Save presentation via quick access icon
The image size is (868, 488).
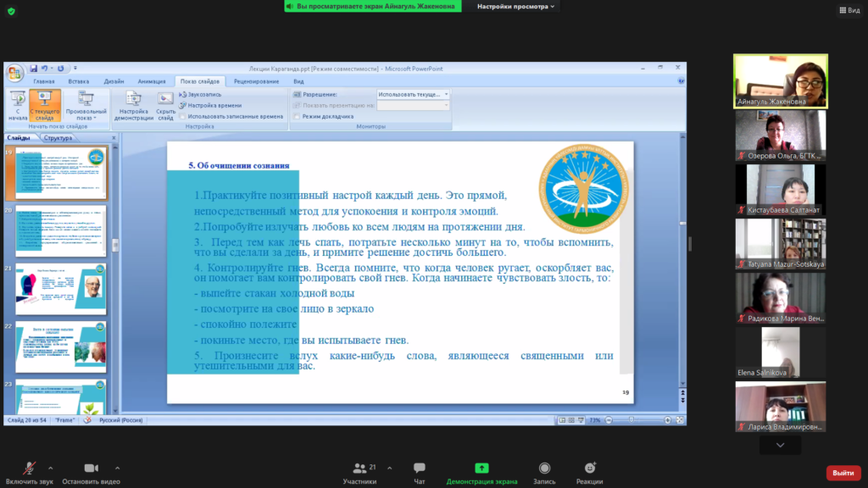(34, 68)
